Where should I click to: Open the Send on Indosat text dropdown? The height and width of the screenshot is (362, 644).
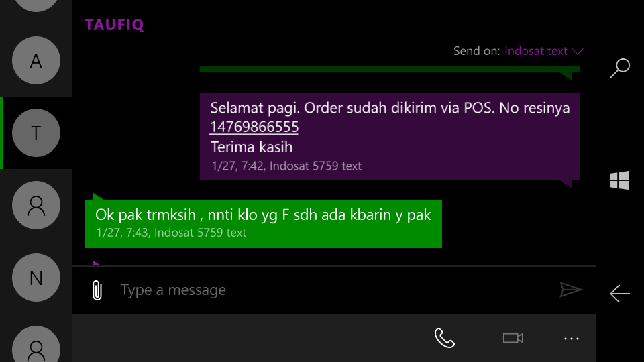544,51
